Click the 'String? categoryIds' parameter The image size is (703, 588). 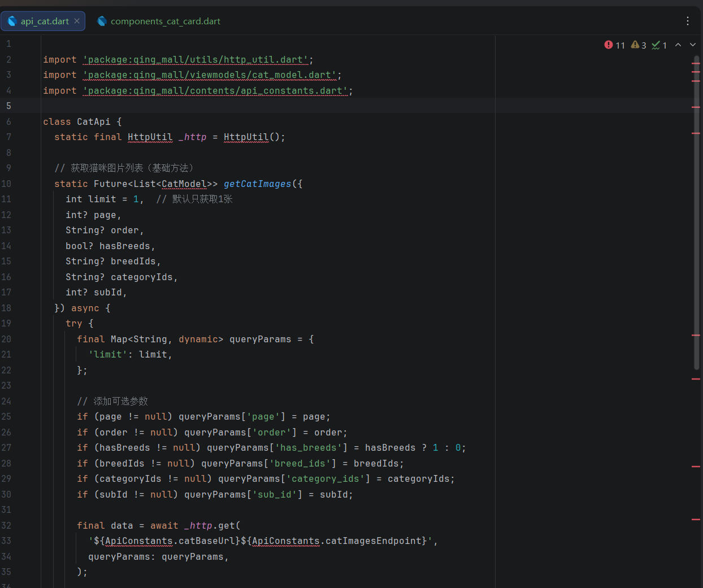pos(119,277)
